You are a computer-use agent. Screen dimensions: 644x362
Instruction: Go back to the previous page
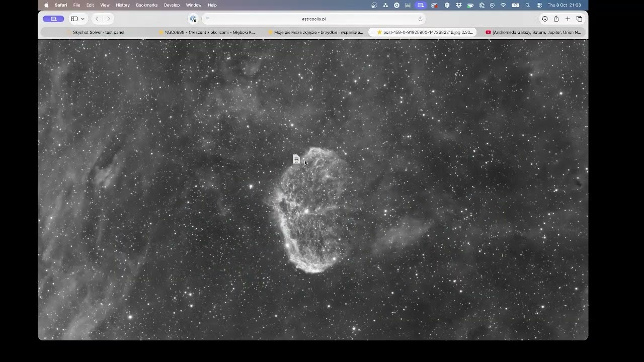point(97,19)
